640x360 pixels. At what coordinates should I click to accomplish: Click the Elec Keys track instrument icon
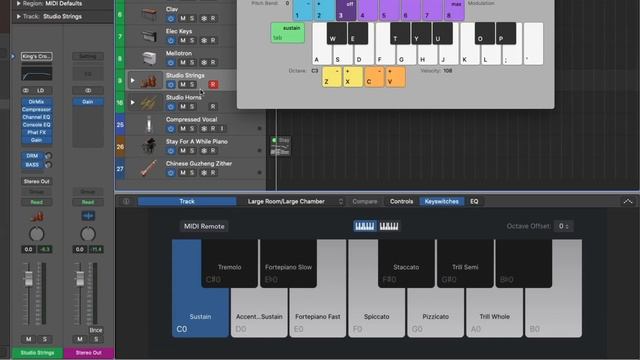tap(149, 36)
